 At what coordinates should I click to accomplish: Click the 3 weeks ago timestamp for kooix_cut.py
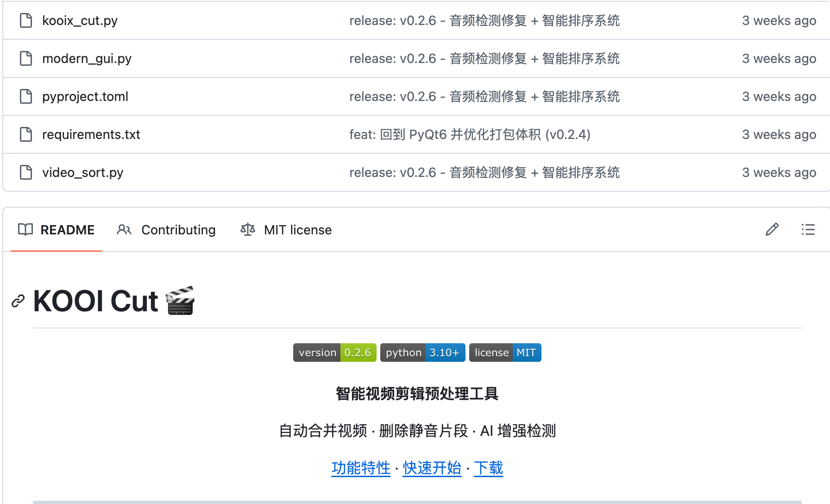[779, 20]
